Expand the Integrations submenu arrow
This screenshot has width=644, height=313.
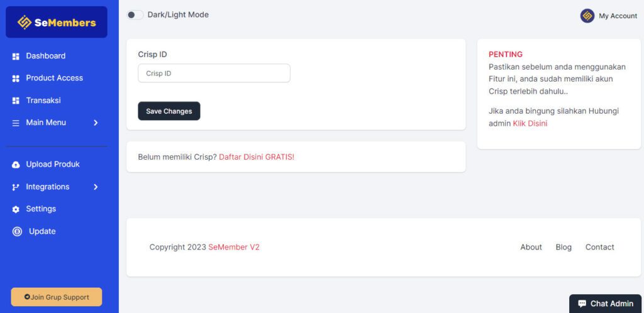coord(96,187)
